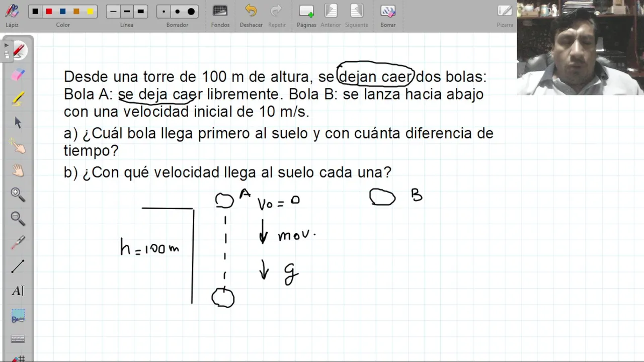The image size is (644, 362).
Task: Choose the medium line width
Action: point(127,12)
